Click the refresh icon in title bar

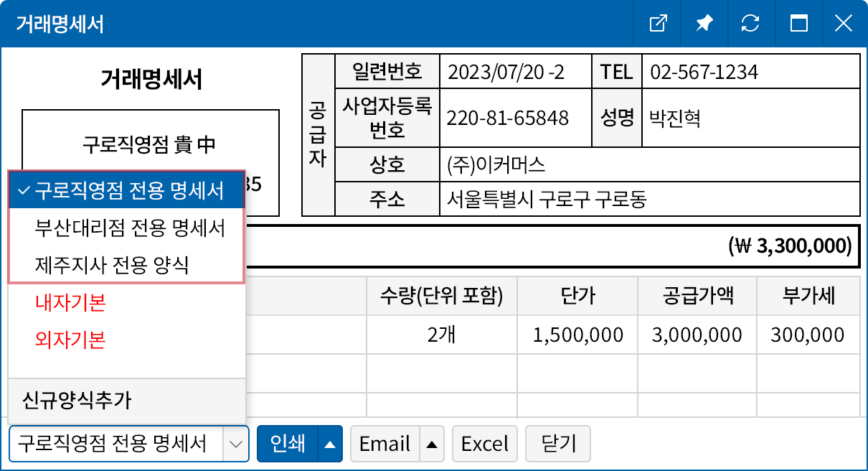point(750,24)
